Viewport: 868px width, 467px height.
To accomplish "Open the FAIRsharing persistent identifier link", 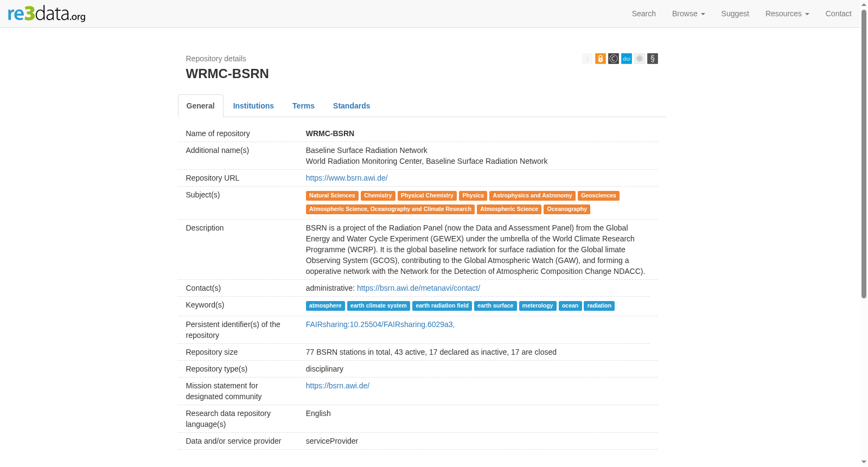I will tap(380, 324).
